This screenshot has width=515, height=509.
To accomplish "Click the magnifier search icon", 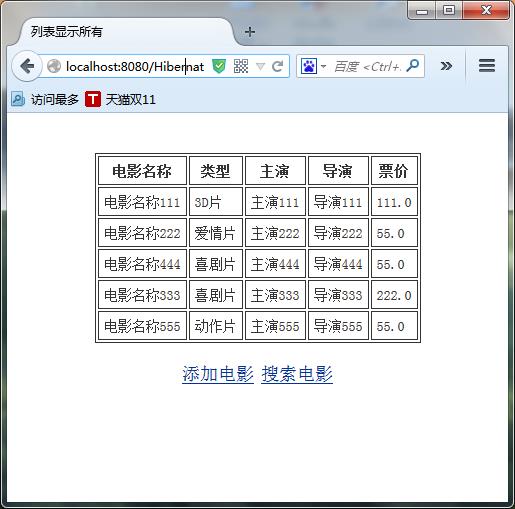I will [413, 66].
